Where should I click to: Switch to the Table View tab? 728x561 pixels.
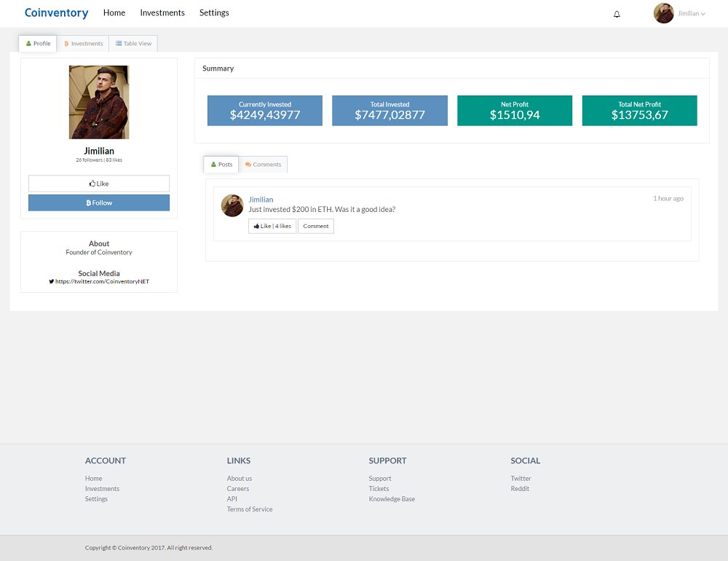(x=133, y=43)
